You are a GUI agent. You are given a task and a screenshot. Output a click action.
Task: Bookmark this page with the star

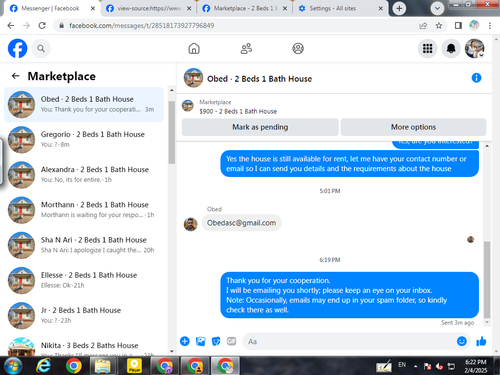[439, 26]
